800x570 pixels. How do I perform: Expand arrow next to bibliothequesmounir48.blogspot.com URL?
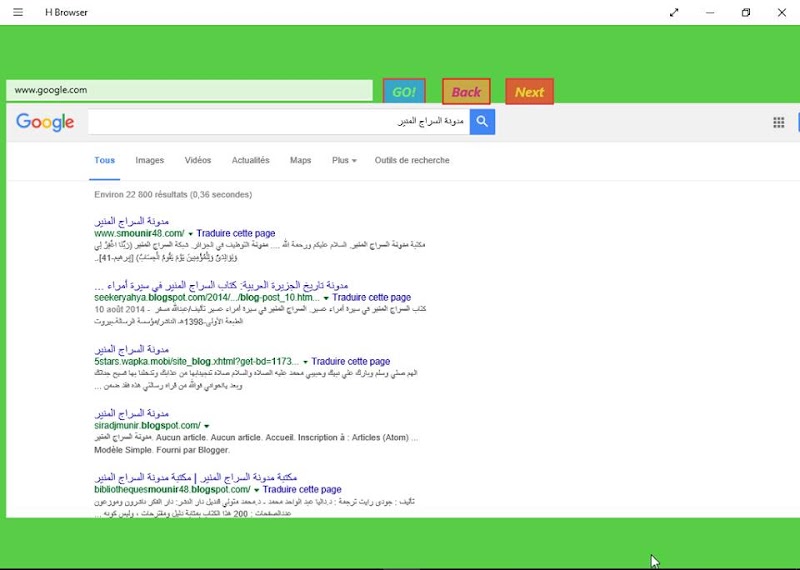(x=257, y=490)
